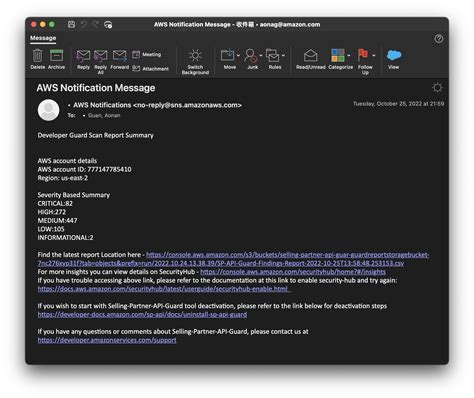Toggle message background sun icon near date
This screenshot has height=398, width=474.
point(437,88)
